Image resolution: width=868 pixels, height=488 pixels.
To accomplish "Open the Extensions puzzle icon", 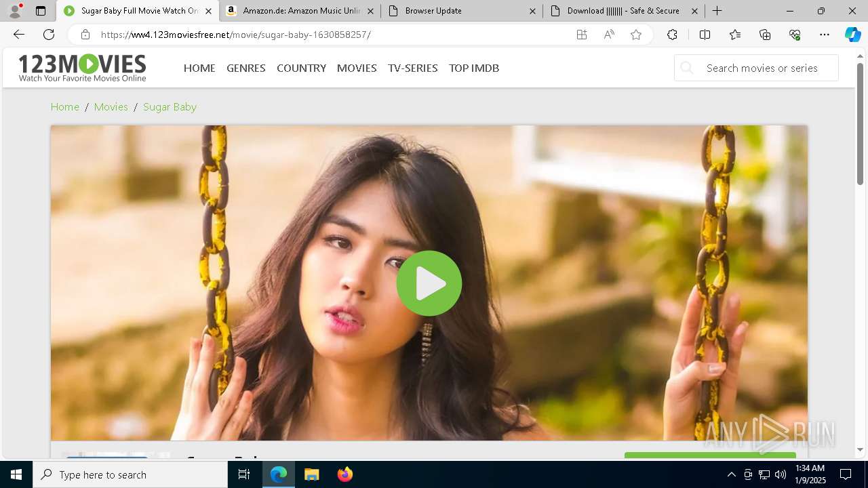I will click(672, 35).
